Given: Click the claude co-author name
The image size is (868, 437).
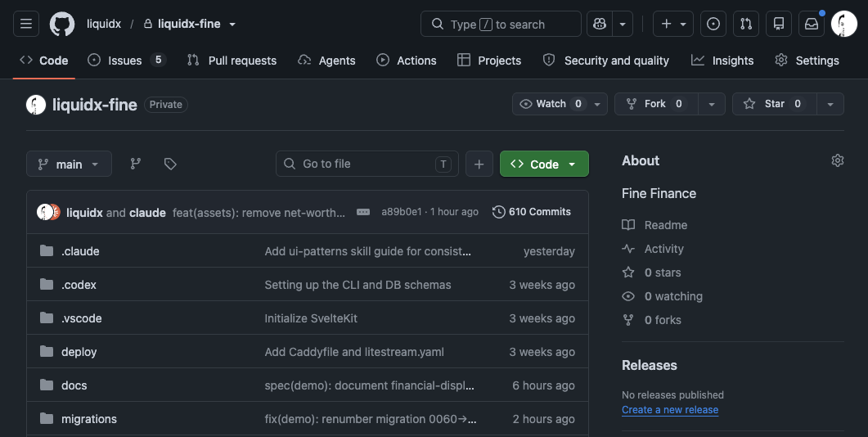Looking at the screenshot, I should [147, 212].
